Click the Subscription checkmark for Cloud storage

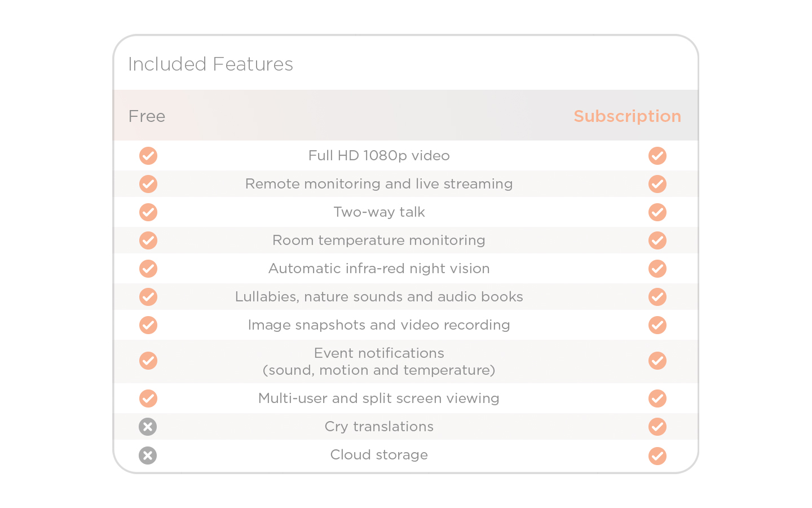pyautogui.click(x=657, y=456)
